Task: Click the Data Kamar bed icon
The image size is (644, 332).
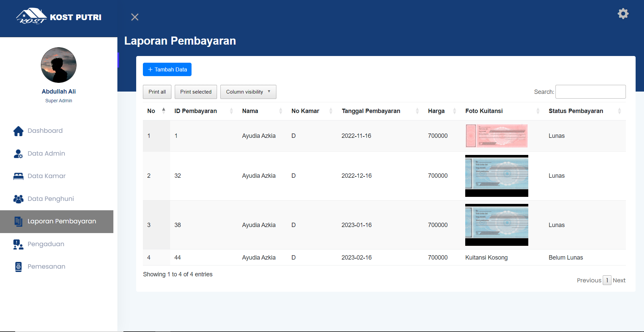Action: pyautogui.click(x=18, y=176)
